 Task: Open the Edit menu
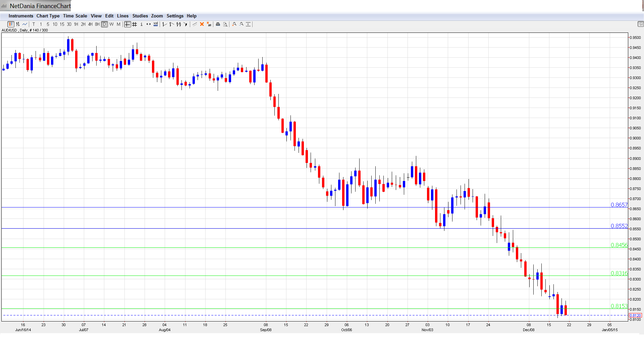pos(109,16)
